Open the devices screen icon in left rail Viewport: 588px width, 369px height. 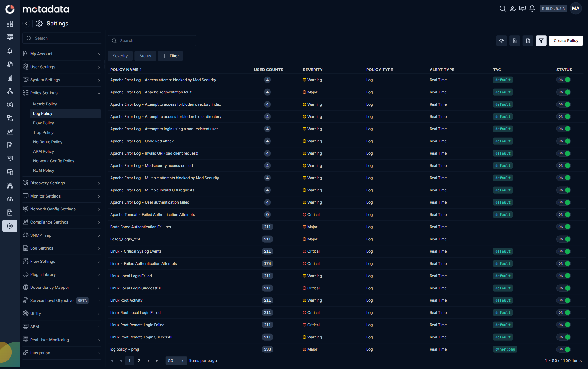(10, 172)
